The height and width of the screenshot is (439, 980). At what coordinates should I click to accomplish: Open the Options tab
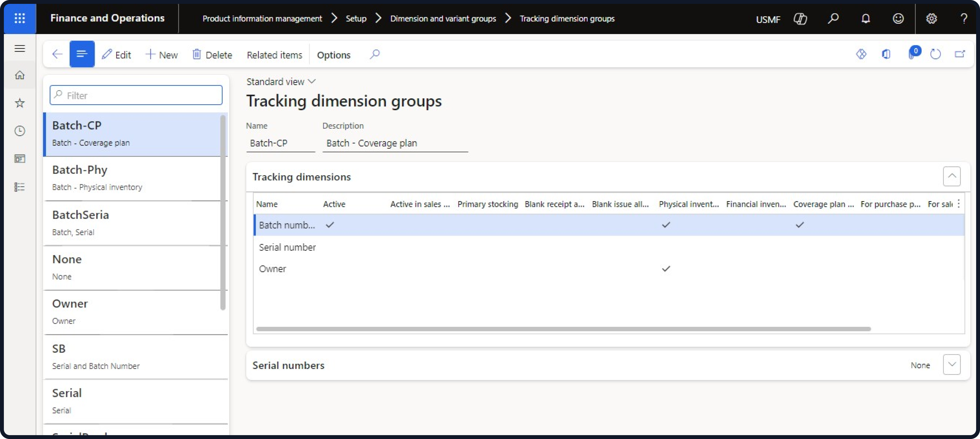(333, 55)
